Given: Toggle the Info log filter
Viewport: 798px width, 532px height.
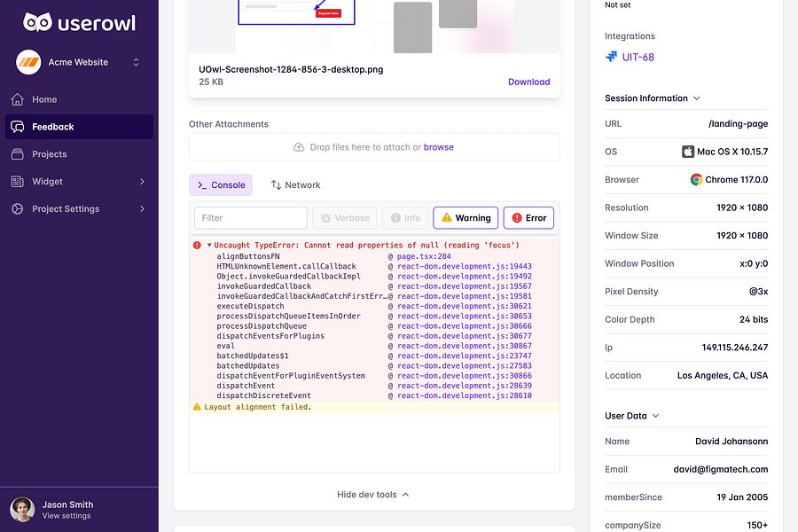Looking at the screenshot, I should pos(405,218).
